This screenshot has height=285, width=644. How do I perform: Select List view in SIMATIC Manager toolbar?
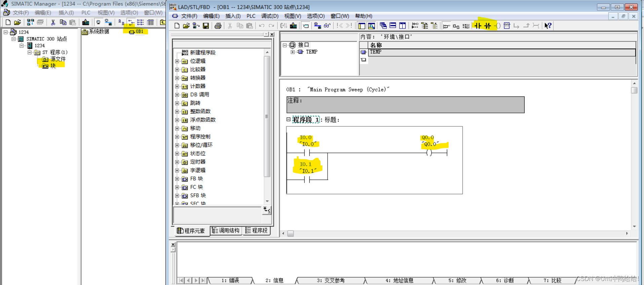(141, 23)
